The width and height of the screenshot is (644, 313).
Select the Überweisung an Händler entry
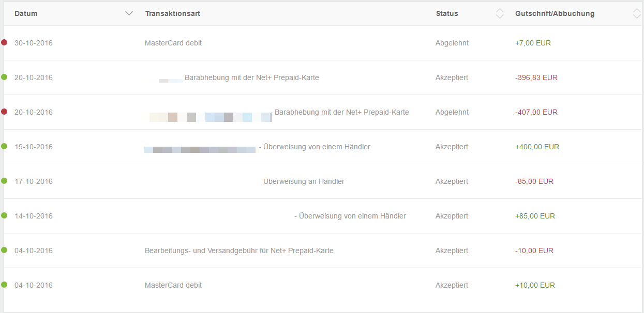click(304, 181)
